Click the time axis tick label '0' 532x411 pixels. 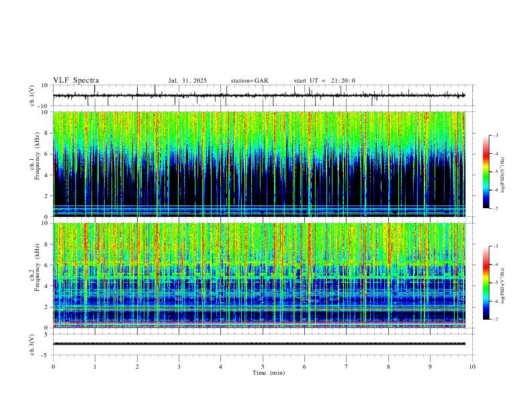[x=53, y=367]
